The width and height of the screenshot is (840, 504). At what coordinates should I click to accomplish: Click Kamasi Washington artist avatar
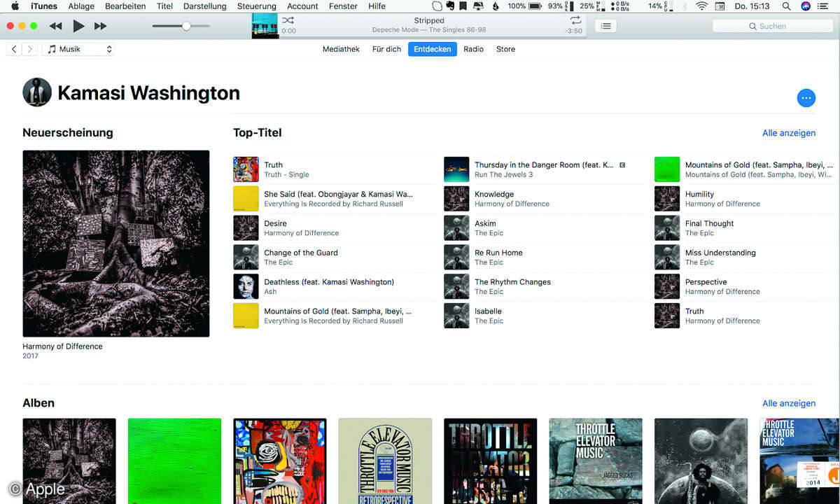[x=37, y=92]
